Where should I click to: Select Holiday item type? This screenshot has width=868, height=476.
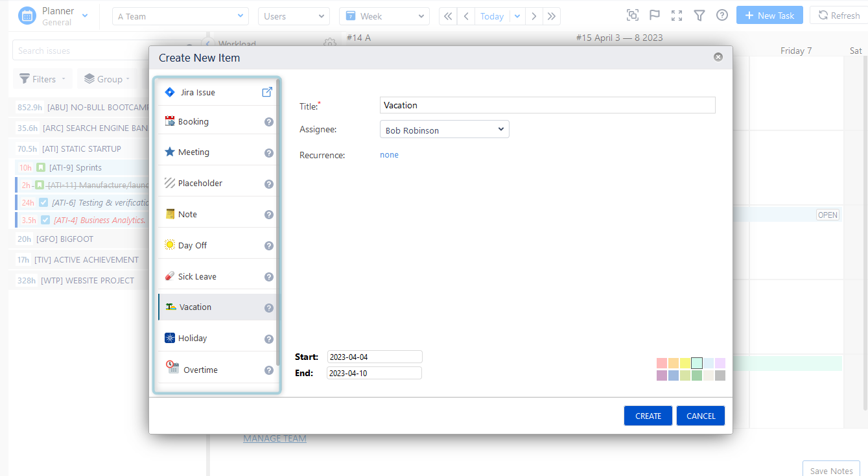218,339
